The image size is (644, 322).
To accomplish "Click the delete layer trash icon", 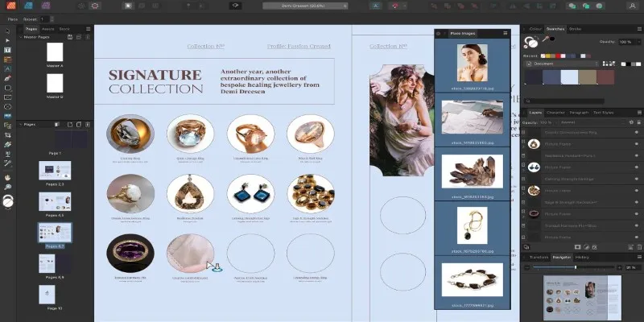I will pos(638,247).
